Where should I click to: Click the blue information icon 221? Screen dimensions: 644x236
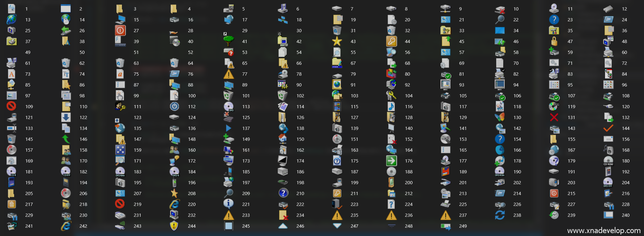(229, 204)
